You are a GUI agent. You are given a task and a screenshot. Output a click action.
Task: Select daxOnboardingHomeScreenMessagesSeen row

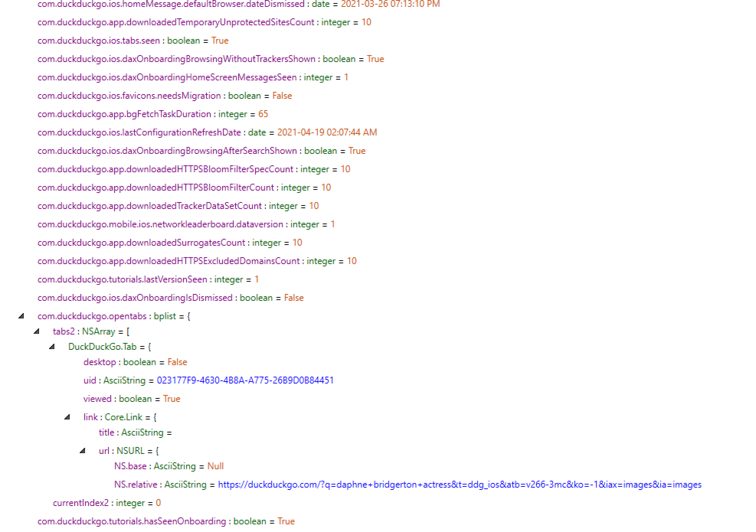193,77
